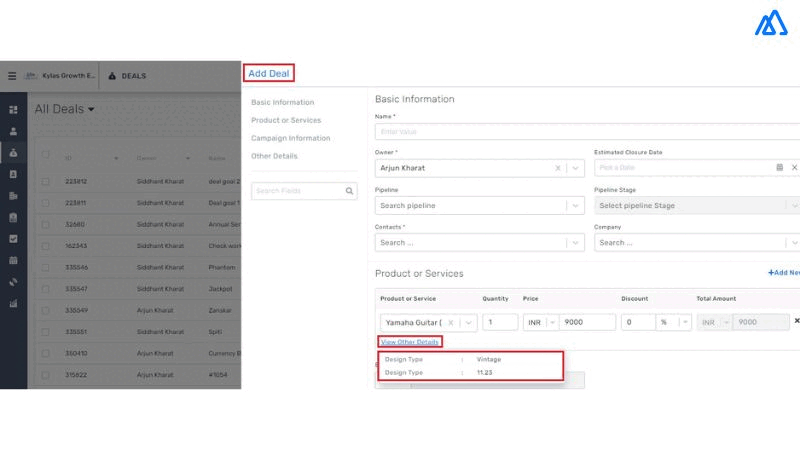This screenshot has width=800, height=450.
Task: Select the checkbox for deal 223811
Action: coord(45,203)
